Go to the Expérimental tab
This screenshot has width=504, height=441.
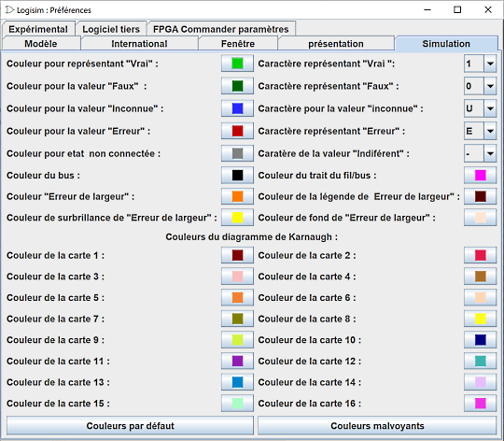(x=38, y=29)
